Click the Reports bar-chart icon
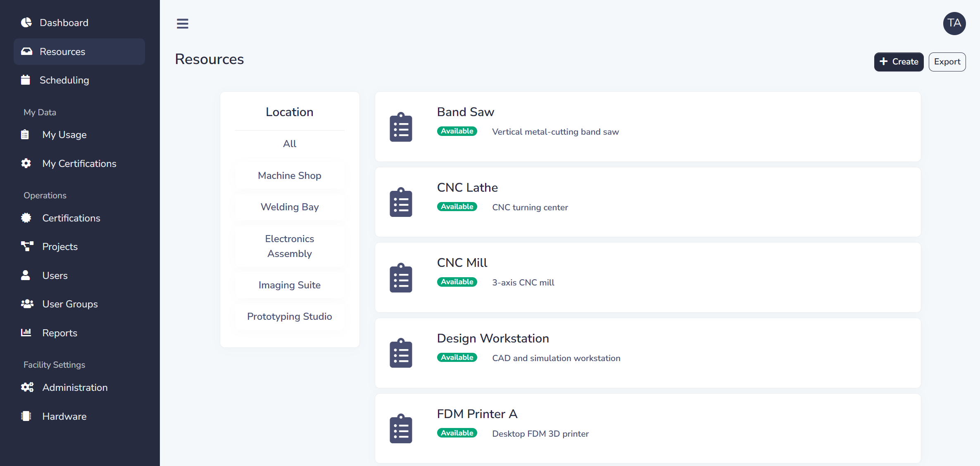This screenshot has width=980, height=466. point(26,332)
